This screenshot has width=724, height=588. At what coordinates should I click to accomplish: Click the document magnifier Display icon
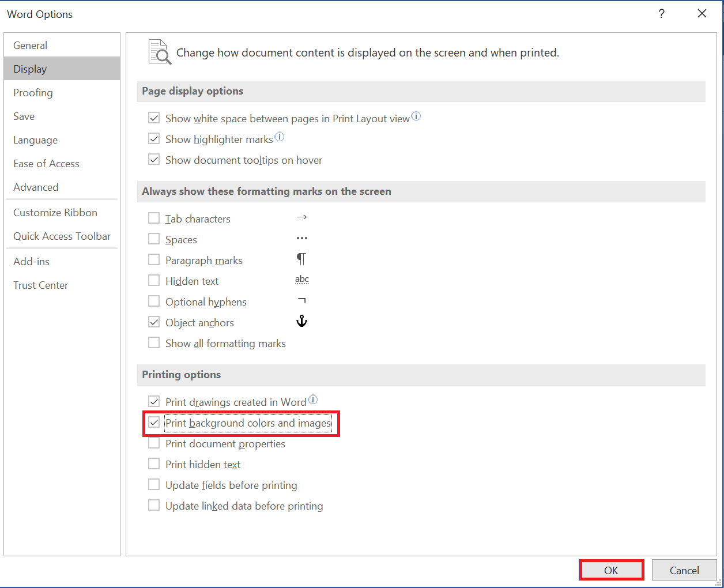point(160,52)
